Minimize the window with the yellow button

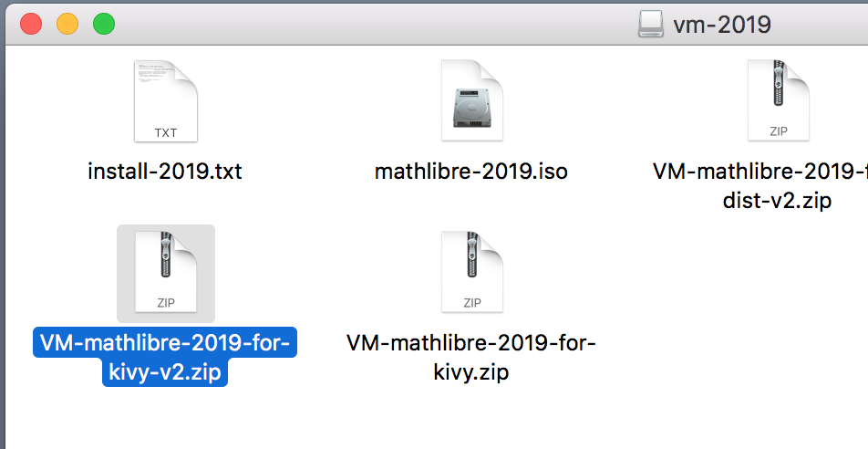click(67, 25)
